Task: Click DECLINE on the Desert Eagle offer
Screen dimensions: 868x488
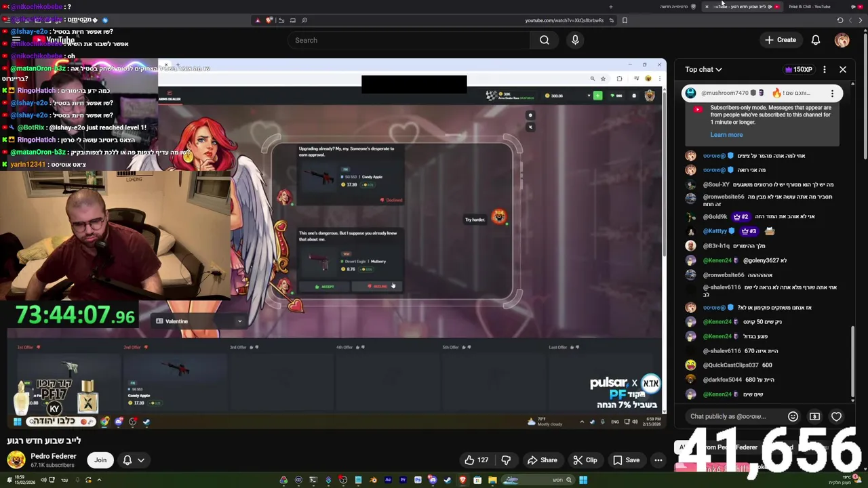Action: (377, 286)
